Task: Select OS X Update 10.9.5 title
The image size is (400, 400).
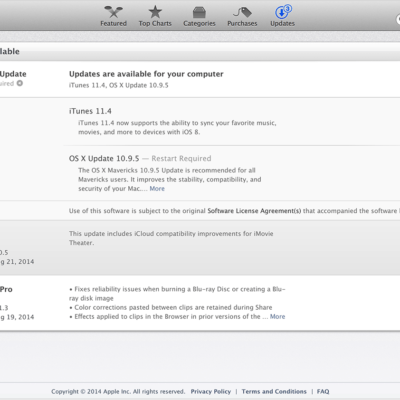Action: [x=104, y=158]
